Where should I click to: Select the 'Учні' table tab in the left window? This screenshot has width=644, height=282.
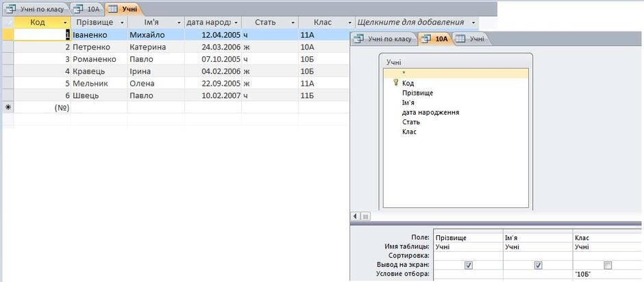coord(123,9)
